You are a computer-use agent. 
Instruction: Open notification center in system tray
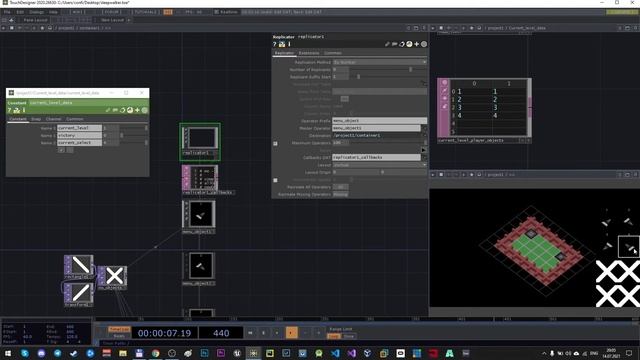click(629, 353)
